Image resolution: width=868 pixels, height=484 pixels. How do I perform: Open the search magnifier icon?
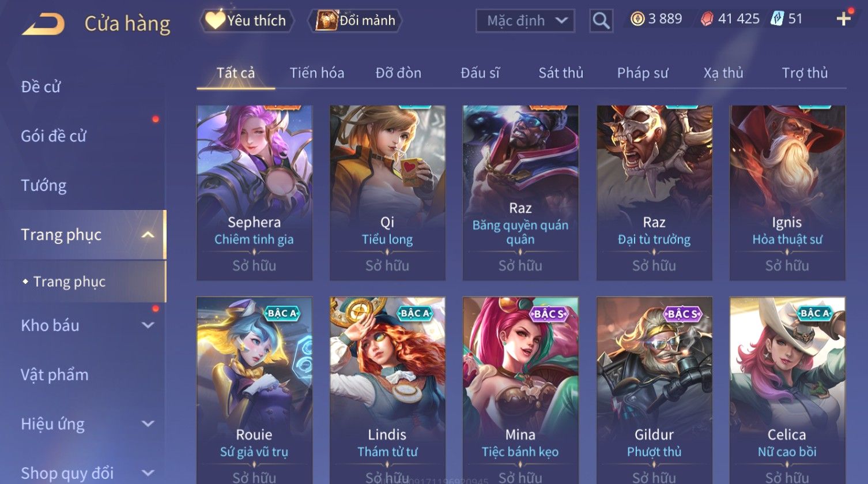pos(601,21)
